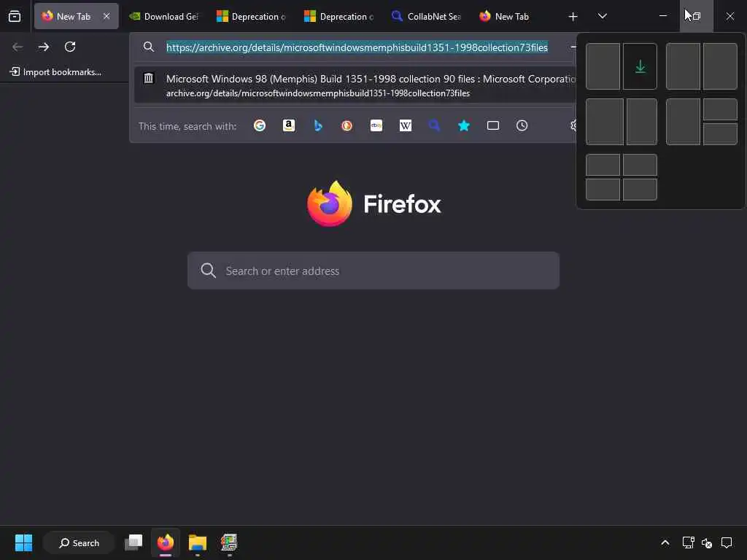Go back with the back arrow
Screen dimensions: 747x560
[x=18, y=47]
